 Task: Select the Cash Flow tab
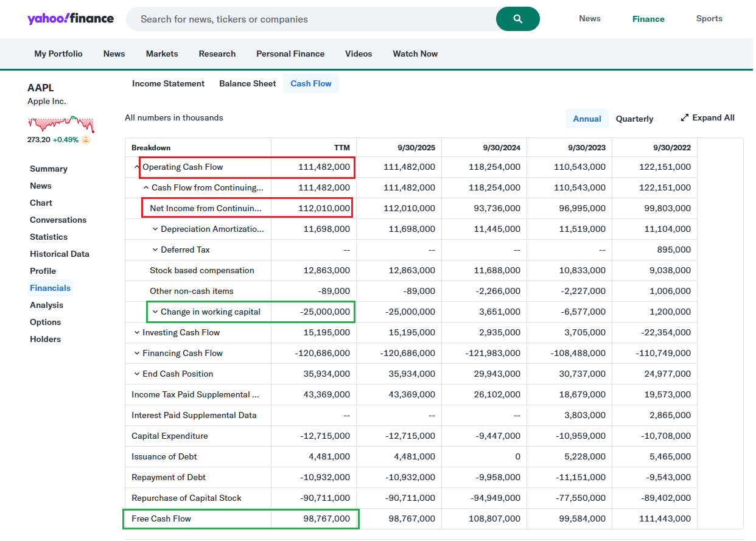(x=311, y=83)
